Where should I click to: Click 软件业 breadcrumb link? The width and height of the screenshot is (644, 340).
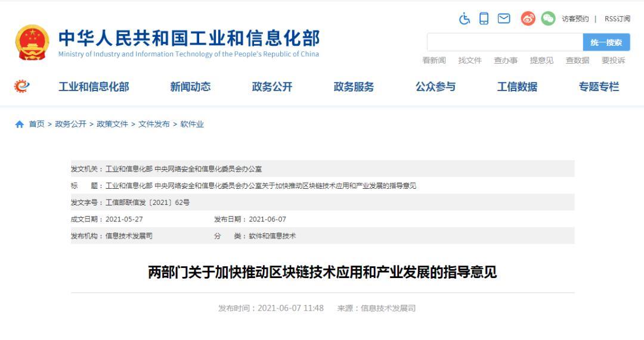pyautogui.click(x=192, y=124)
